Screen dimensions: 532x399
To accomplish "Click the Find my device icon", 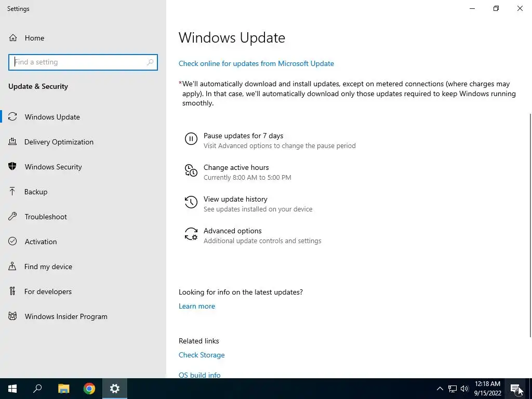I will tap(12, 267).
